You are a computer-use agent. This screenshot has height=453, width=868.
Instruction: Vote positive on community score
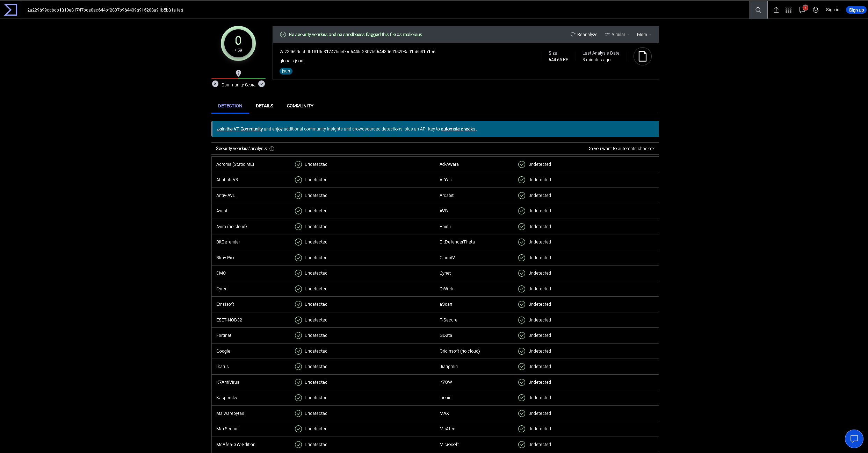point(261,84)
